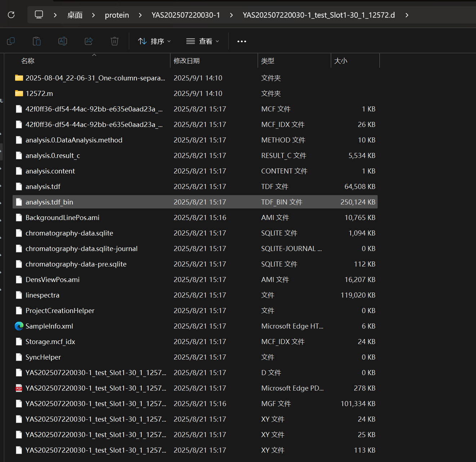This screenshot has height=462, width=476.
Task: Click file icon of chromatography-data.sqlite
Action: point(19,233)
